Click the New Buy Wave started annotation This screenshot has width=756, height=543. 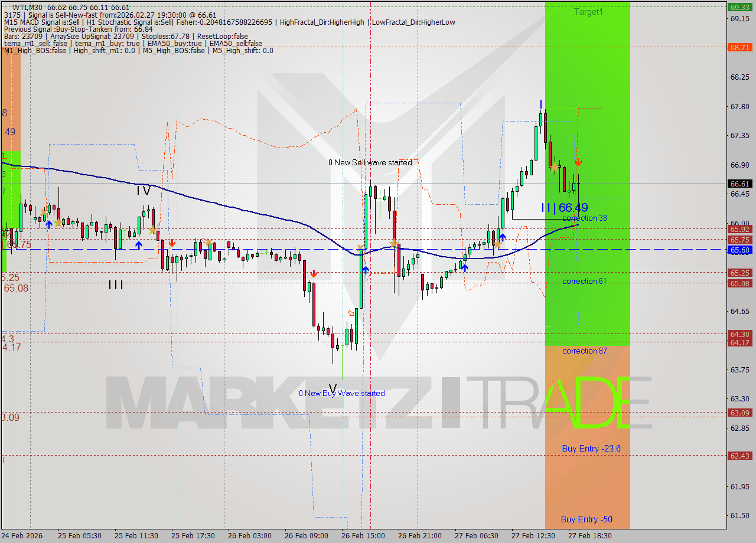click(343, 393)
